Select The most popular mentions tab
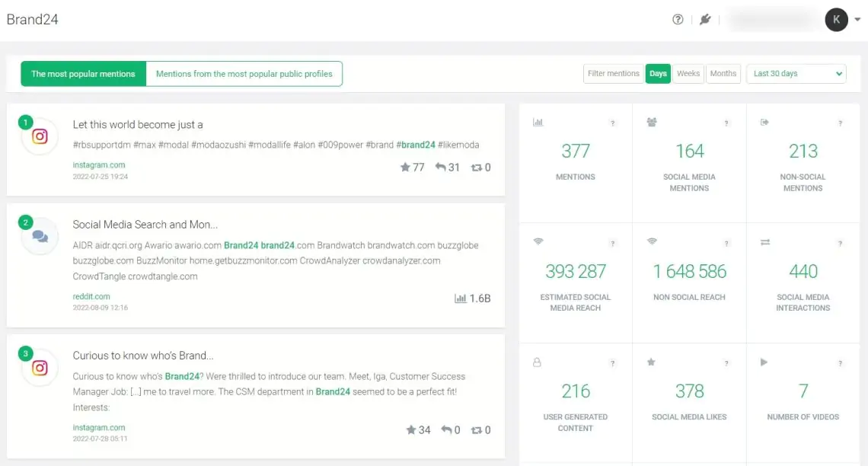This screenshot has height=466, width=868. (x=83, y=74)
